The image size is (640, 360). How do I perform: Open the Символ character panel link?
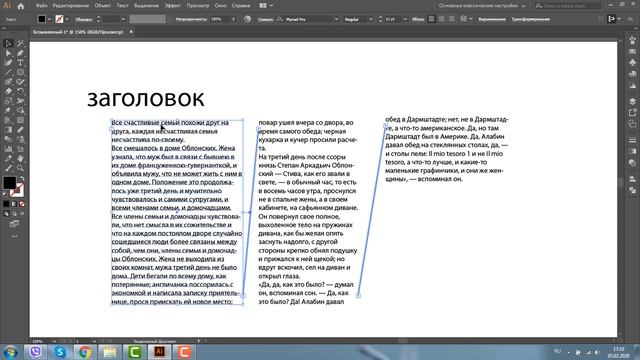(x=265, y=19)
